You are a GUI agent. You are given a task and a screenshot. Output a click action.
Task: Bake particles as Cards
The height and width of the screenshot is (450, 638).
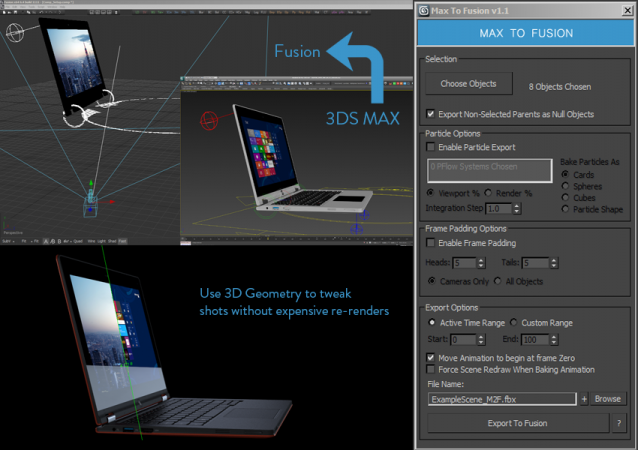click(x=565, y=174)
